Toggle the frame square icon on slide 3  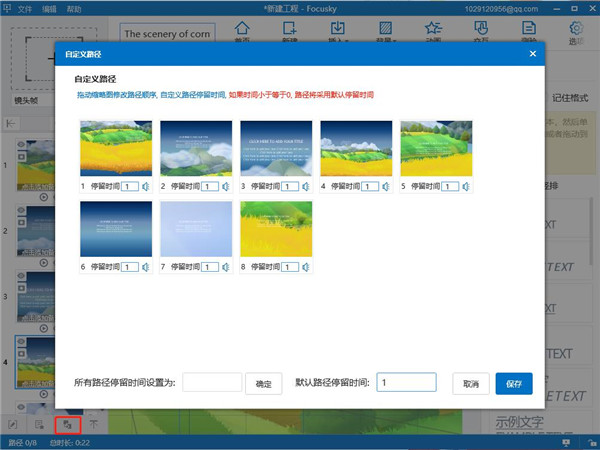point(21,288)
